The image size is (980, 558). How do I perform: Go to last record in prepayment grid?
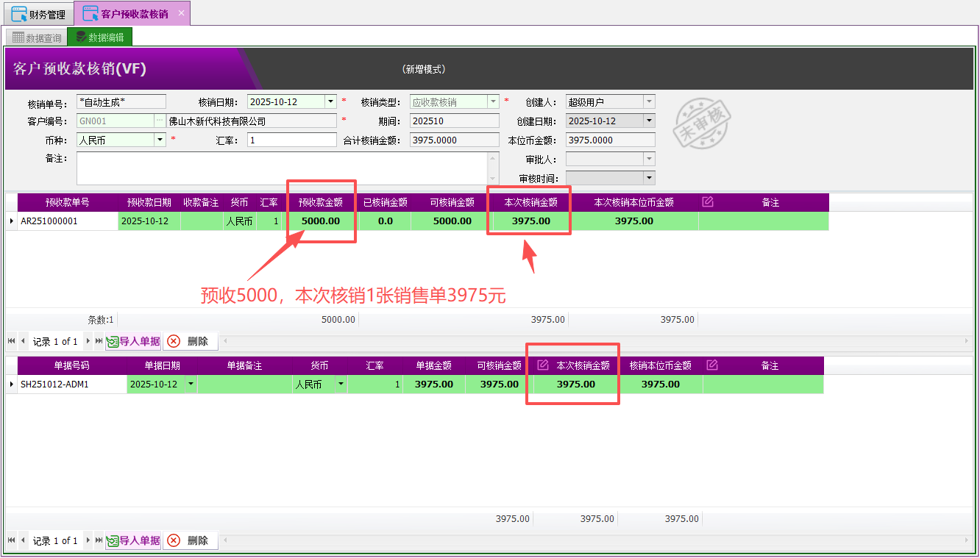click(x=99, y=341)
